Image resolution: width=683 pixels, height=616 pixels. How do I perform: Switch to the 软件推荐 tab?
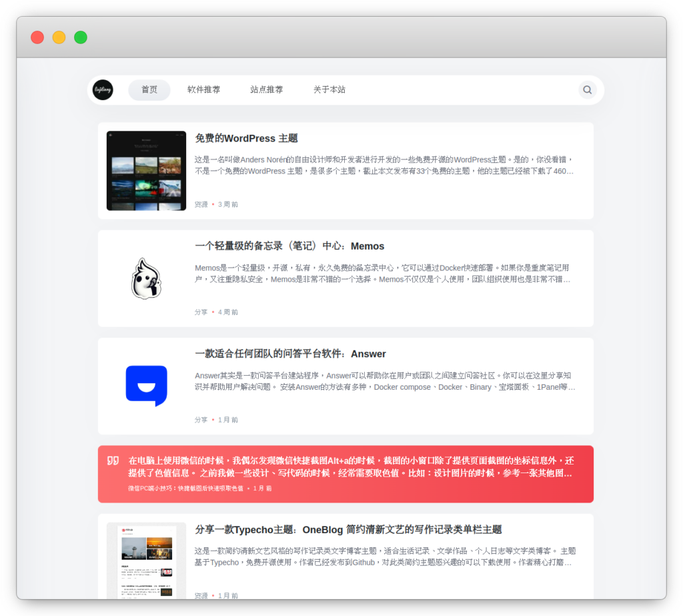[203, 89]
